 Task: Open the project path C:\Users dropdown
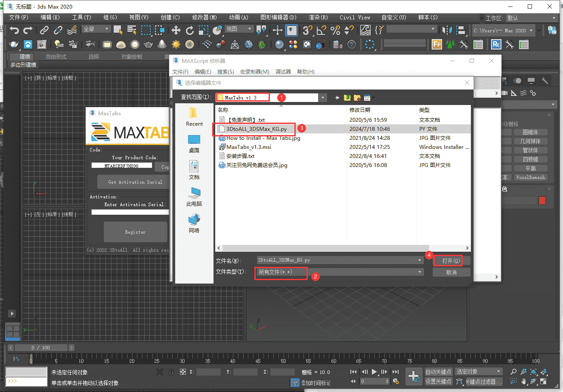(504, 31)
